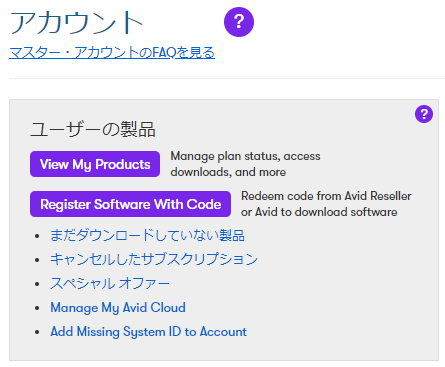The image size is (445, 367).
Task: Click the bullet before スペシャル オファー
Action: [37, 284]
